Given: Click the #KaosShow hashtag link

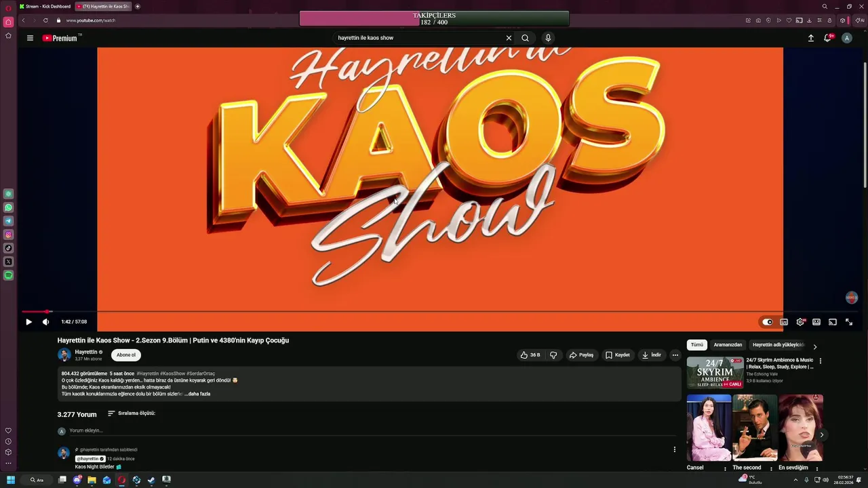Looking at the screenshot, I should pos(172,374).
